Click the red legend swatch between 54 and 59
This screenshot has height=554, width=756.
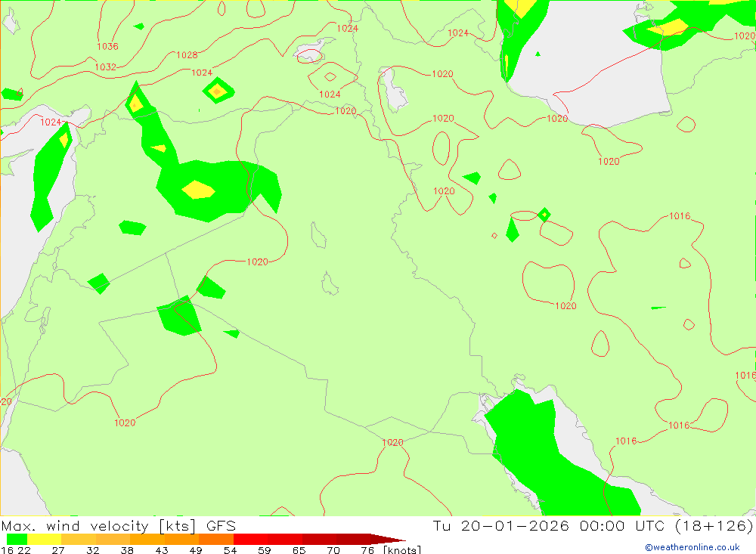click(x=250, y=539)
